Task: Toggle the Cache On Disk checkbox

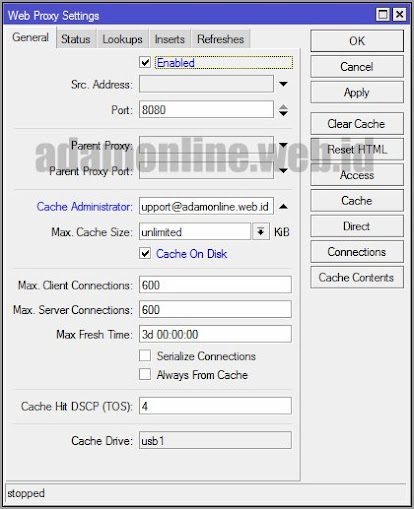Action: (x=145, y=253)
